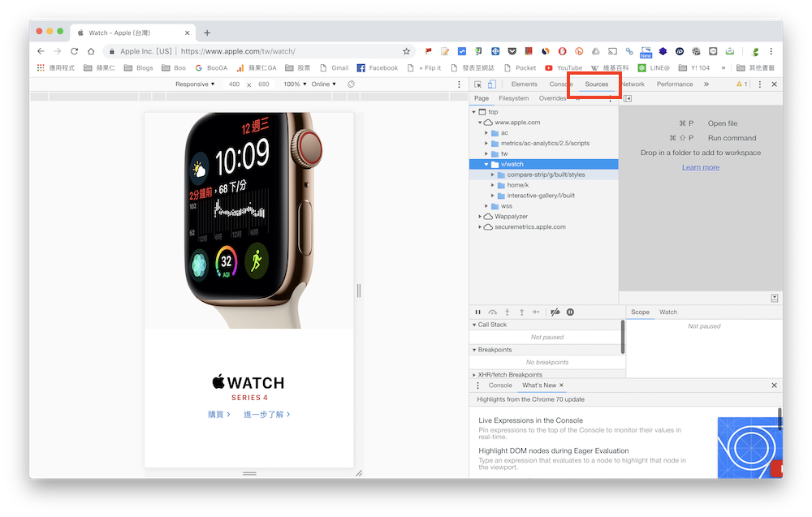Expand the interactive-gallery/l/built folder
This screenshot has height=517, width=812.
[493, 196]
